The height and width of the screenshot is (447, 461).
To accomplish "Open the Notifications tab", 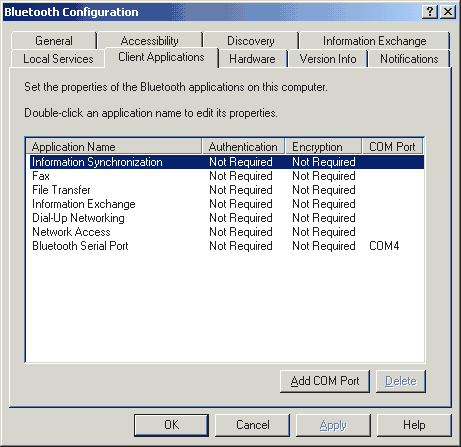I will pyautogui.click(x=409, y=59).
